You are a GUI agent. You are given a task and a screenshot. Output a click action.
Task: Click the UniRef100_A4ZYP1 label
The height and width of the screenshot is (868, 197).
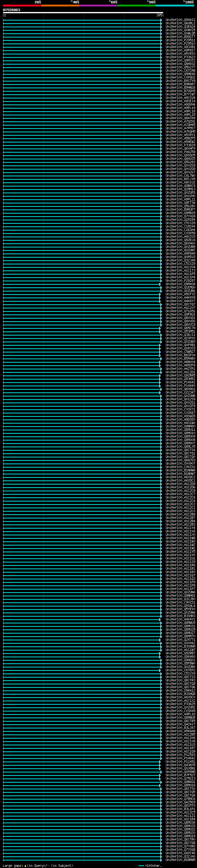pos(180,369)
